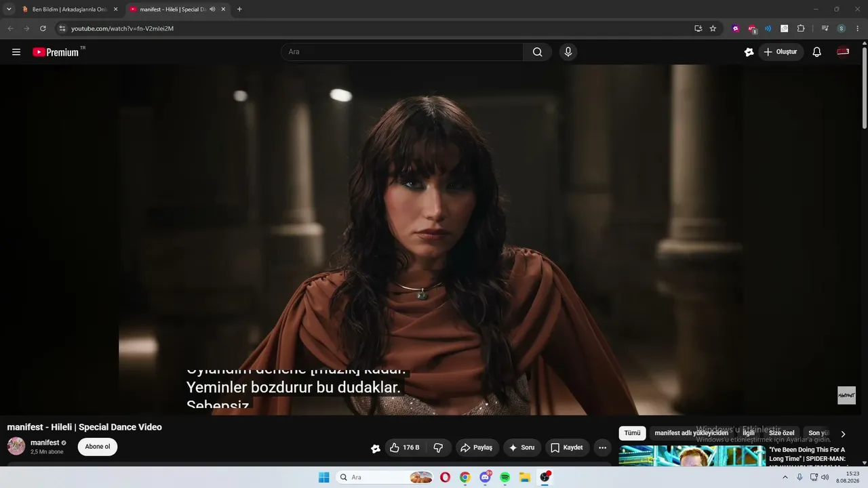Share the video with Paylaş

pos(477,448)
